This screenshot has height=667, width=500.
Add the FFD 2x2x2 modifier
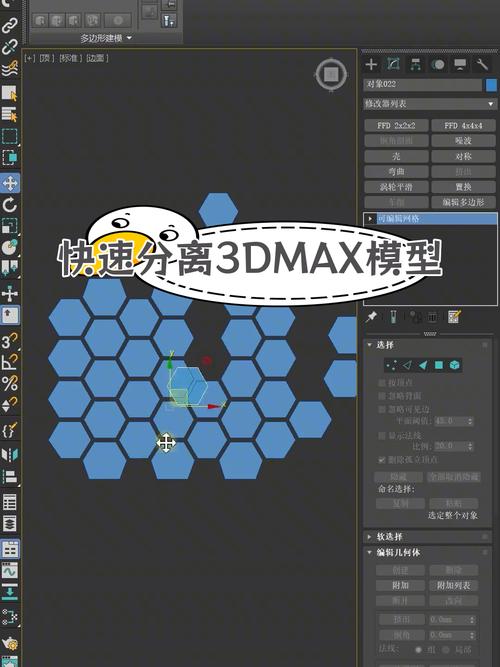[x=396, y=125]
